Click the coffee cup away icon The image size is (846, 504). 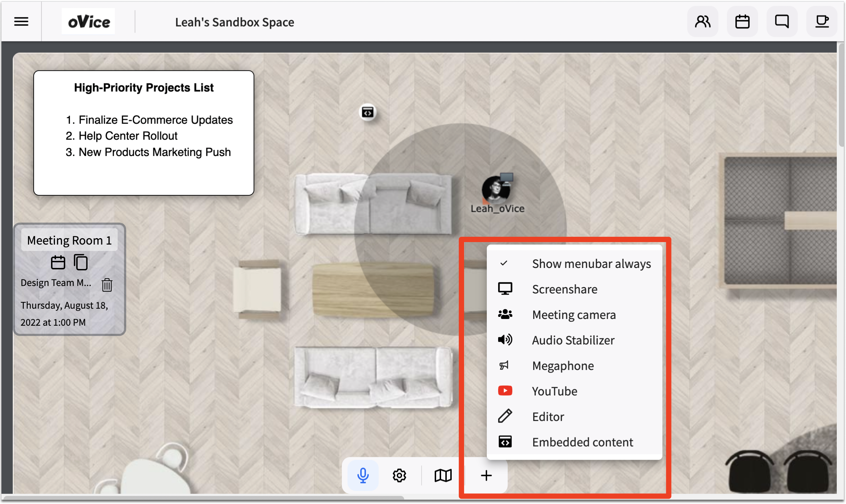point(822,22)
